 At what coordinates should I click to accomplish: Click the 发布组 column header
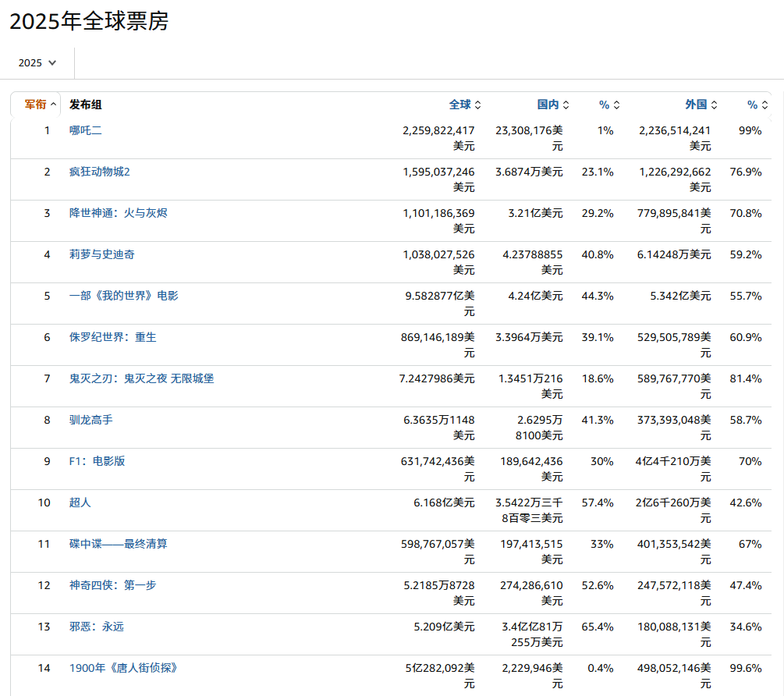pyautogui.click(x=86, y=105)
